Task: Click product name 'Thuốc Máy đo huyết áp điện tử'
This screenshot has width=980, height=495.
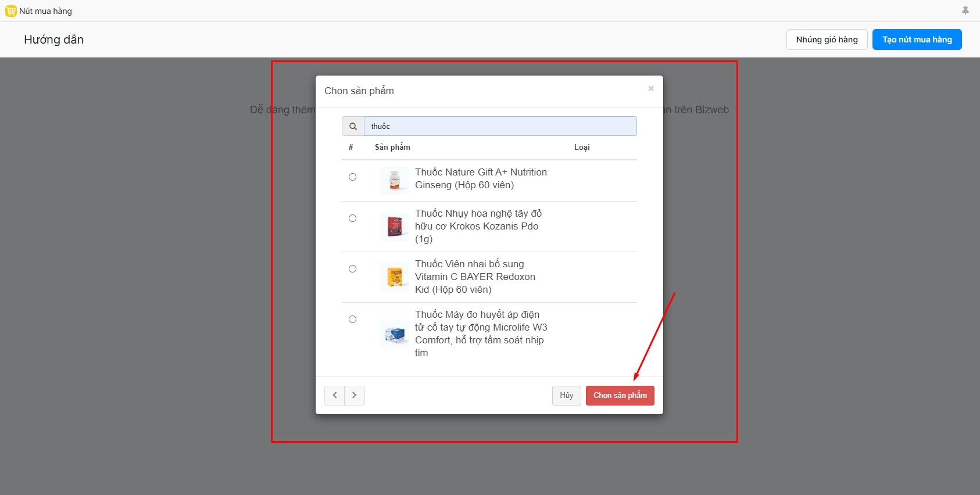Action: tap(481, 333)
